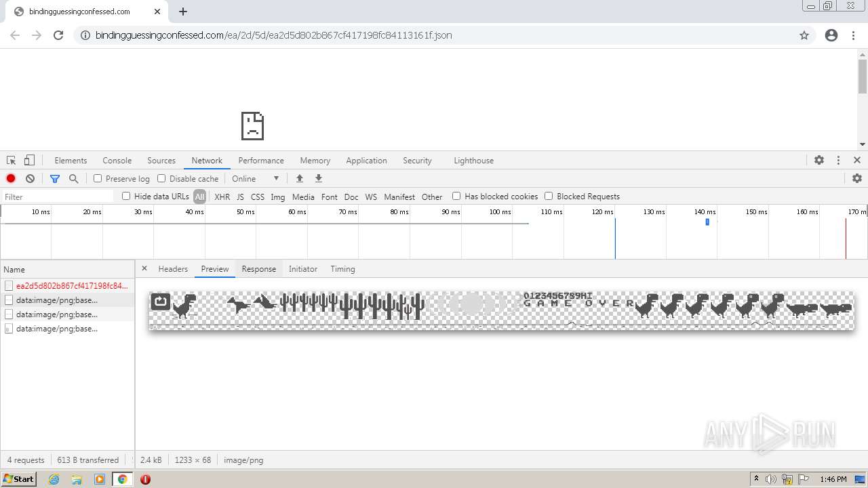Check Hide data URLs
The height and width of the screenshot is (488, 868).
pos(126,196)
